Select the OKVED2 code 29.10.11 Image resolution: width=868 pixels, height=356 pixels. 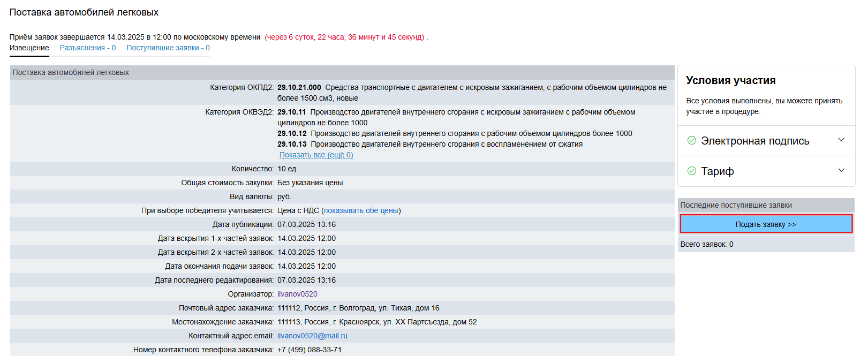tap(291, 112)
